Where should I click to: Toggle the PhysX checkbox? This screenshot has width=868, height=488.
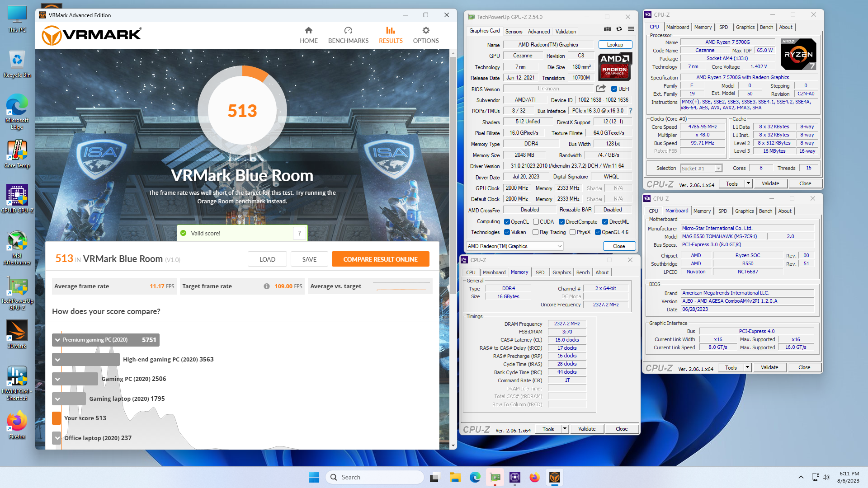pyautogui.click(x=572, y=232)
